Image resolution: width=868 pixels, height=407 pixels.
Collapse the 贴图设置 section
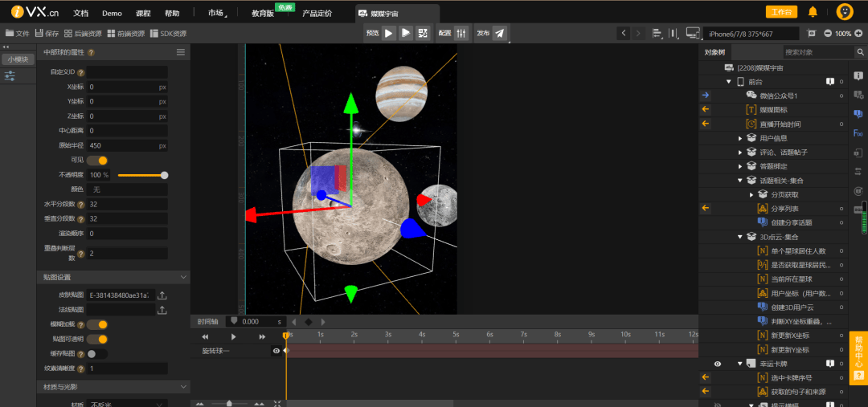pyautogui.click(x=185, y=277)
